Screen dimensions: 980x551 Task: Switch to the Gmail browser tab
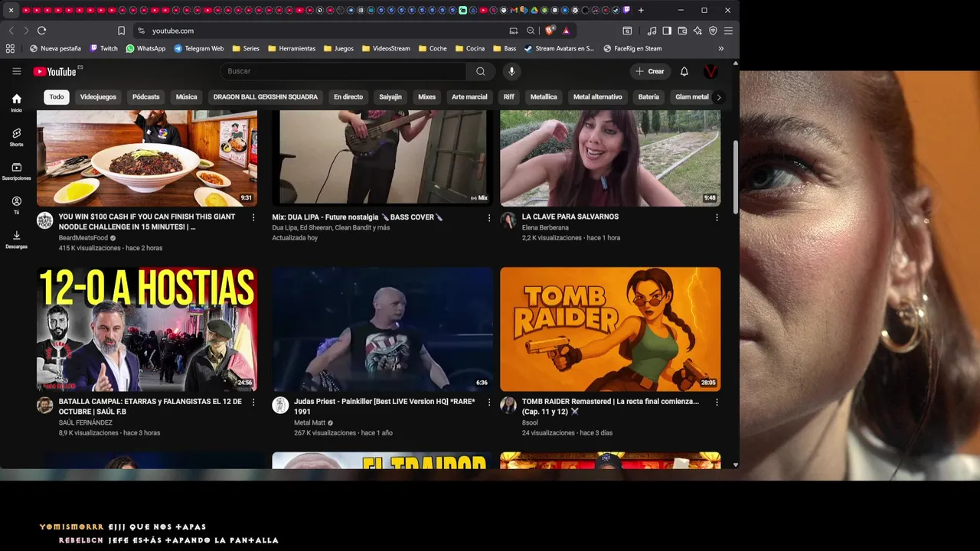click(x=514, y=10)
